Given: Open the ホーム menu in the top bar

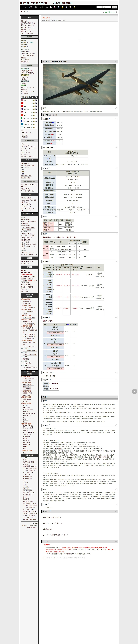Looking at the screenshot, I should pyautogui.click(x=25, y=7).
